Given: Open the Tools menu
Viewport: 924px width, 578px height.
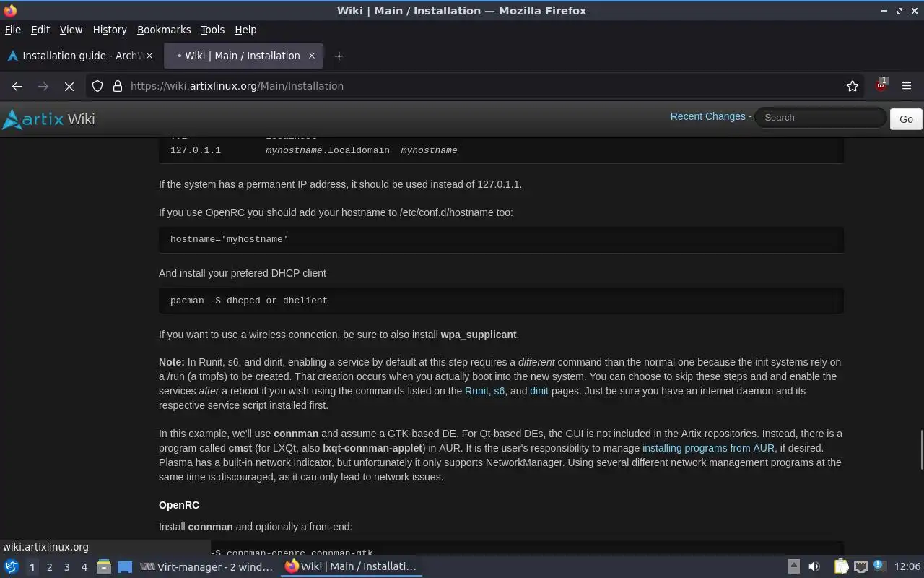Looking at the screenshot, I should pos(212,30).
